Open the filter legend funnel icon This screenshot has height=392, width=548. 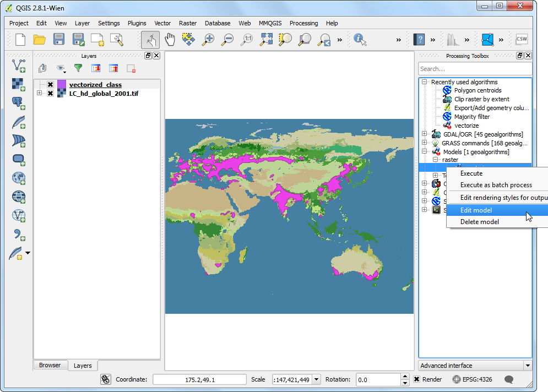(x=78, y=68)
